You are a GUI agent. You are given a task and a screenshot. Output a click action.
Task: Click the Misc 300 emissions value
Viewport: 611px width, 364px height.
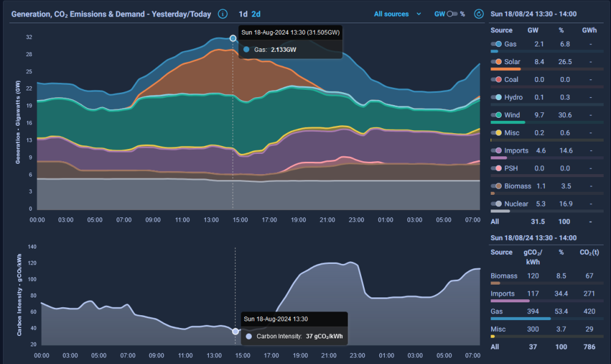pyautogui.click(x=533, y=329)
